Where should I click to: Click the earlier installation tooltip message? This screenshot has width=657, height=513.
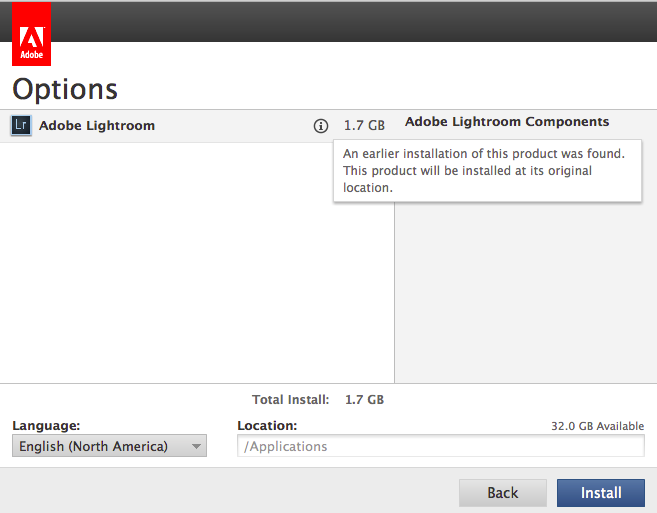point(486,171)
